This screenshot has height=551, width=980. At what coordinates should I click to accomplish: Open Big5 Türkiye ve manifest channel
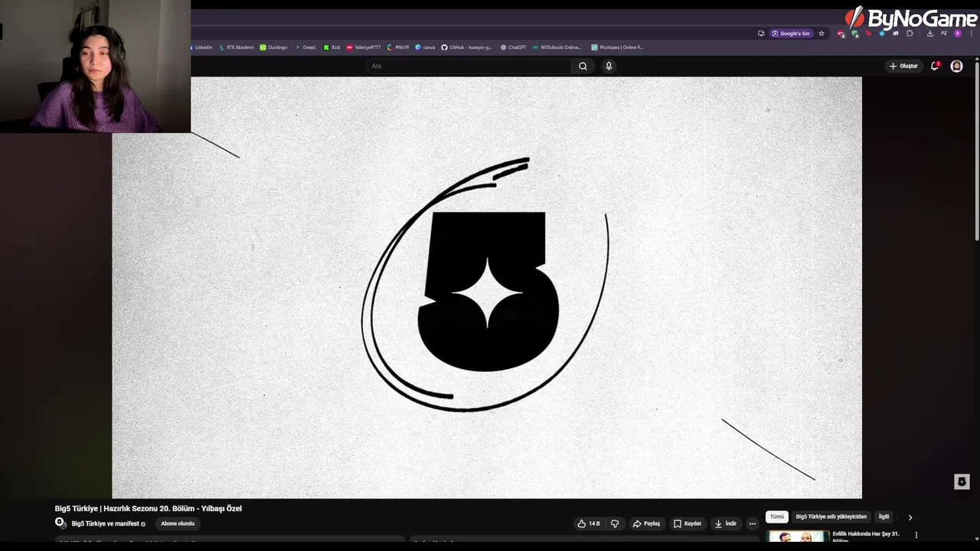pos(105,523)
